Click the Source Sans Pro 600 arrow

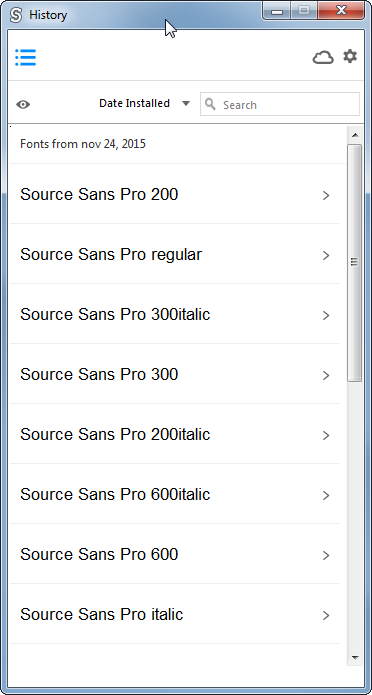(326, 555)
